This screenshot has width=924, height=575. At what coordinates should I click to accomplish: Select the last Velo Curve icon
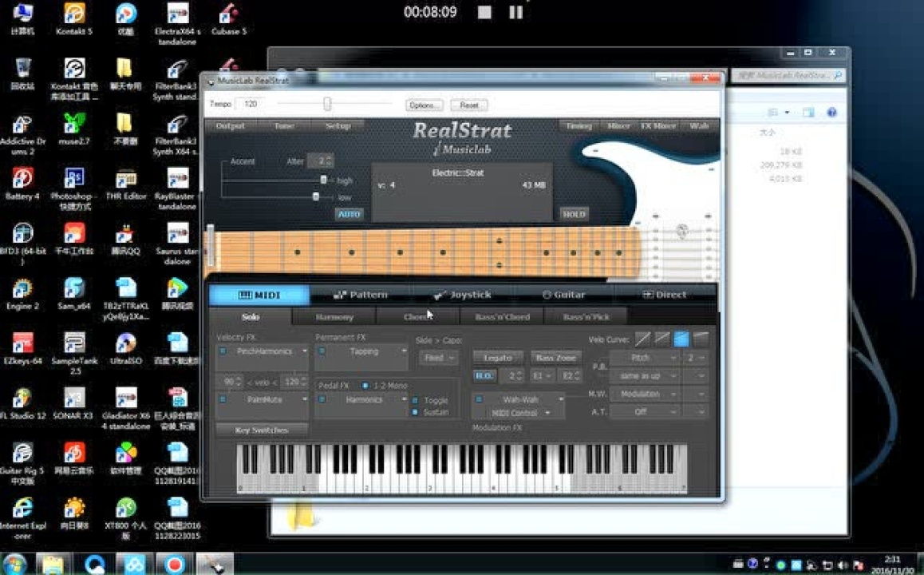coord(701,339)
